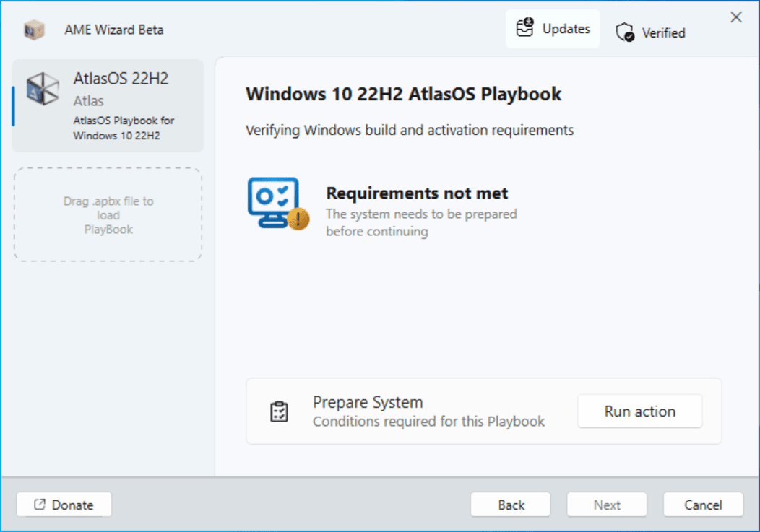Select the Verified status label
The height and width of the screenshot is (532, 760).
tap(664, 32)
